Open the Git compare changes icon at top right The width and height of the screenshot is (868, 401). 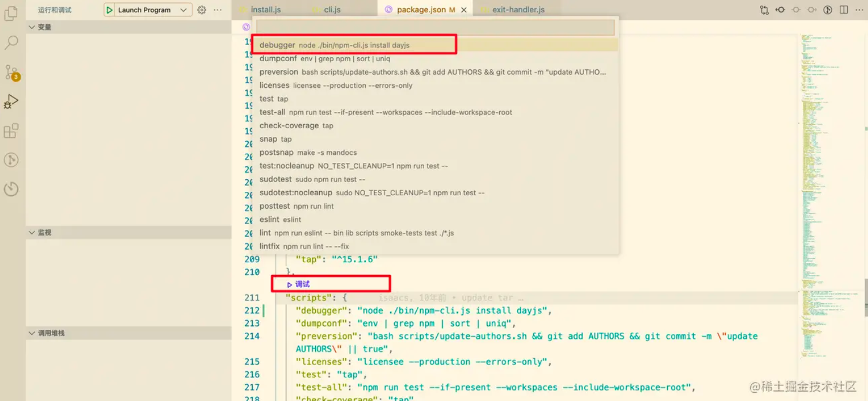[x=765, y=10]
